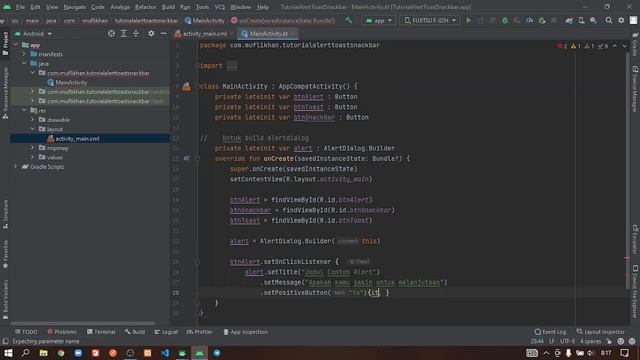Click Collapse All in Project panel
640x360 pixels.
point(136,33)
